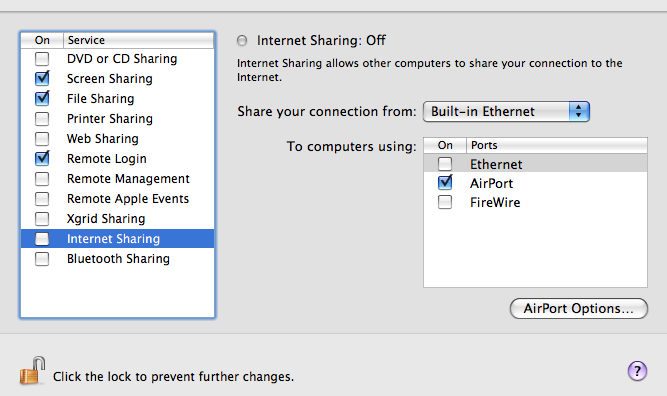Open the Built-in Ethernet connection dropdown
The height and width of the screenshot is (396, 667).
[x=506, y=111]
